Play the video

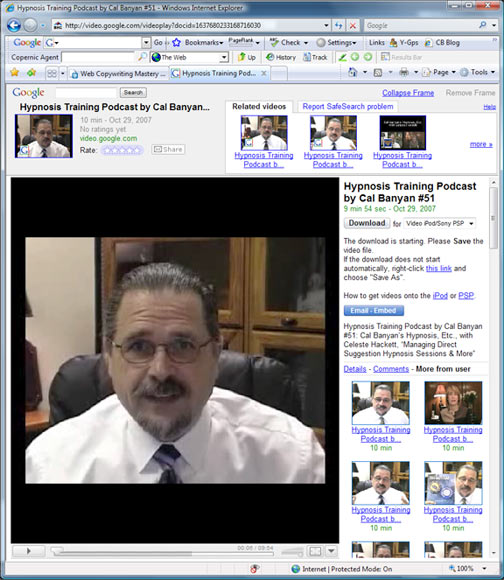(x=28, y=551)
